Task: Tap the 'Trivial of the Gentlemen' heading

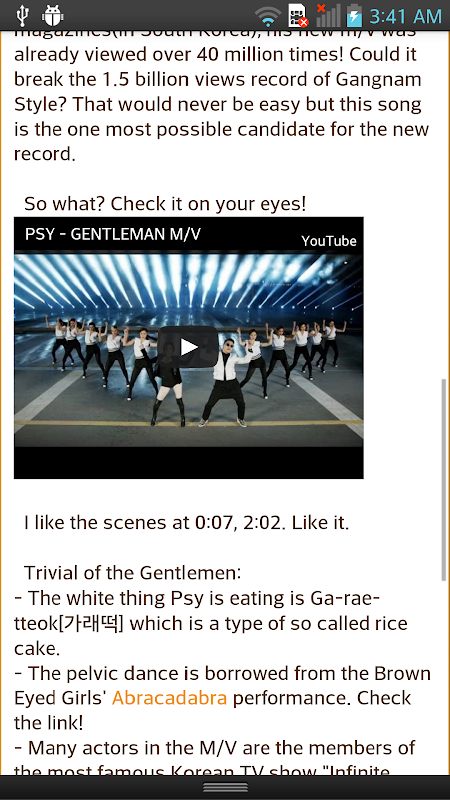Action: point(133,573)
